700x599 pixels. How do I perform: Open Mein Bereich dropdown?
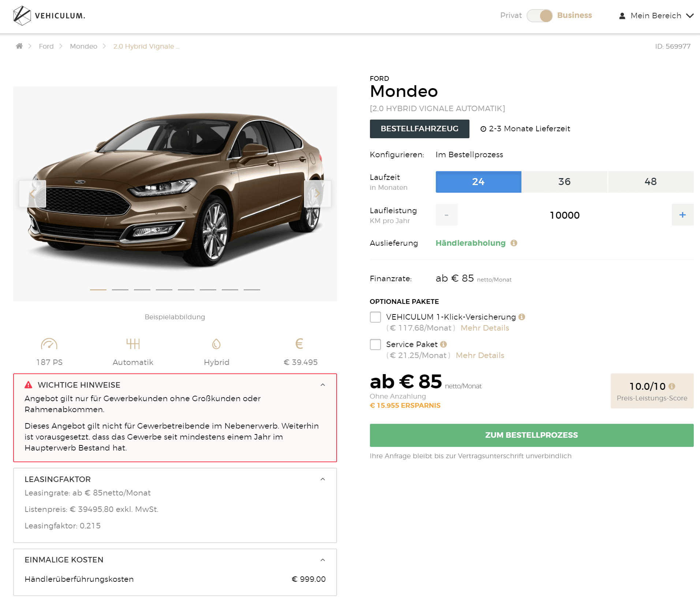(656, 16)
